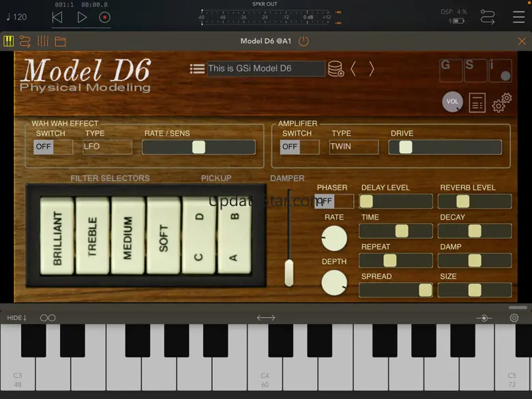Open the preset list icon
The image size is (532, 399).
(x=197, y=69)
